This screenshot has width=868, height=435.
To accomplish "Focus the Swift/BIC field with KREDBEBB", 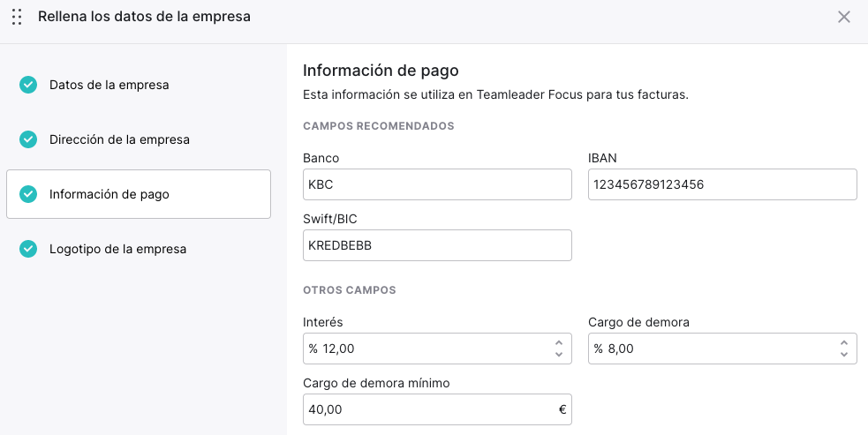I will tap(437, 245).
